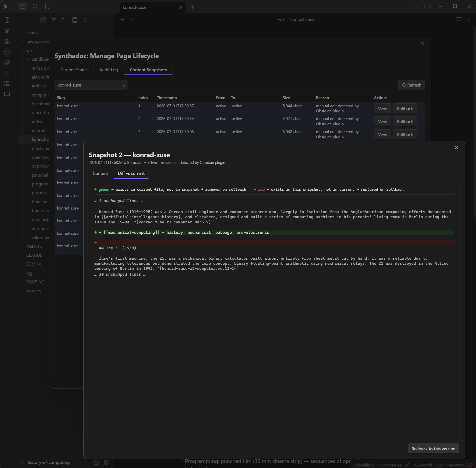The height and width of the screenshot is (468, 476).
Task: Open the history-of-computing vault switcher
Action: pyautogui.click(x=46, y=462)
